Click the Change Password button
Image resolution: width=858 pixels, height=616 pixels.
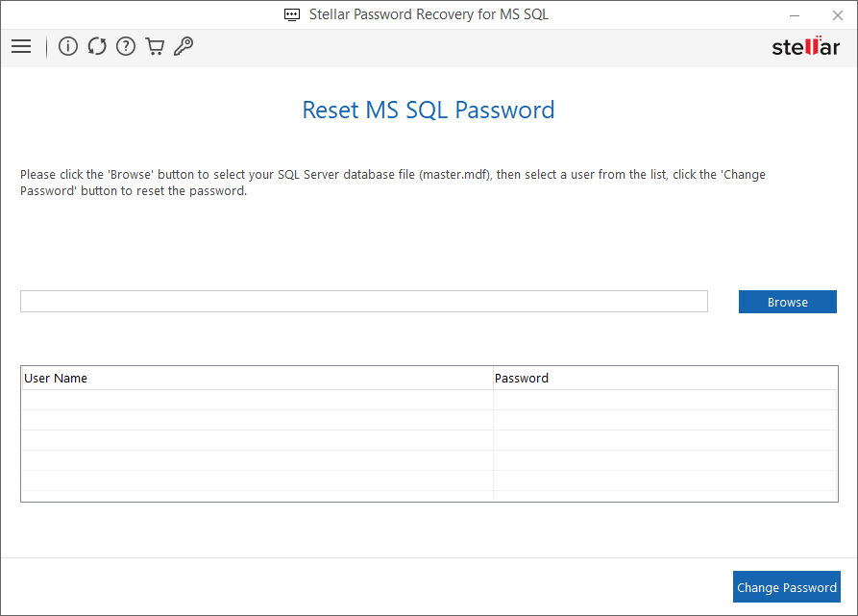coord(786,586)
